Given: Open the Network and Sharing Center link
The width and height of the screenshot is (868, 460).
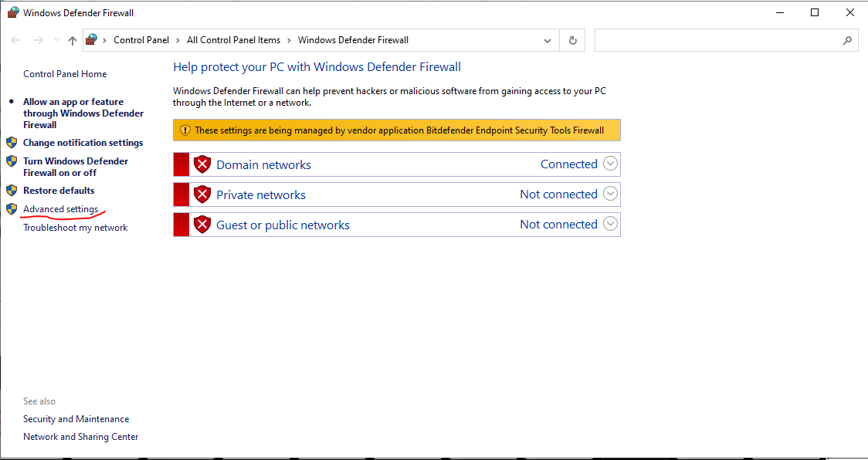Looking at the screenshot, I should pos(80,436).
